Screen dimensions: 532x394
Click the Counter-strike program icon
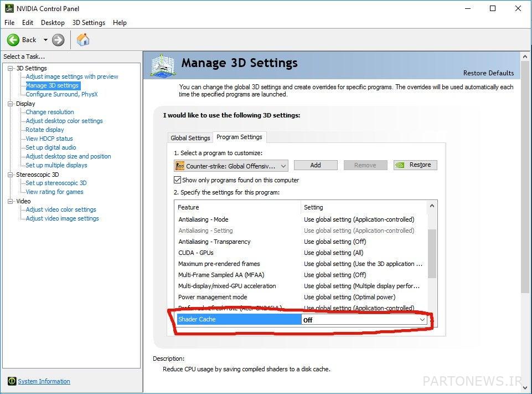(180, 166)
